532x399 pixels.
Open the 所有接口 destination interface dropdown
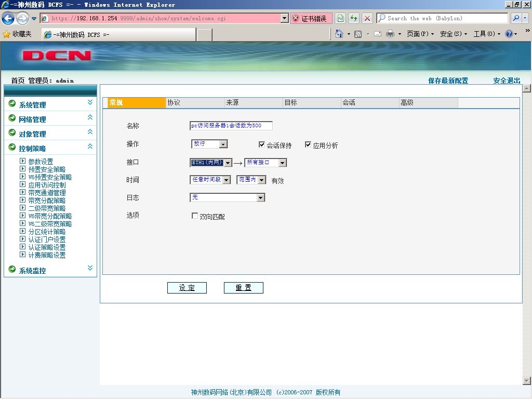click(265, 163)
